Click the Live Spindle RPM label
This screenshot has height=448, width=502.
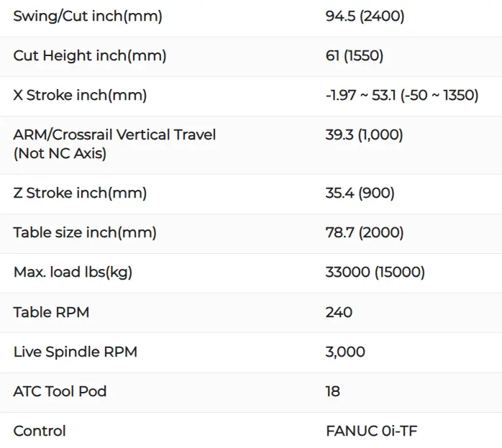[x=76, y=352]
